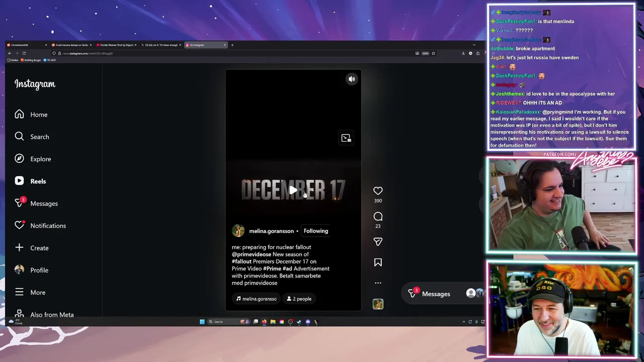
Task: Open the TO ADD bookmark
Action: (49, 60)
